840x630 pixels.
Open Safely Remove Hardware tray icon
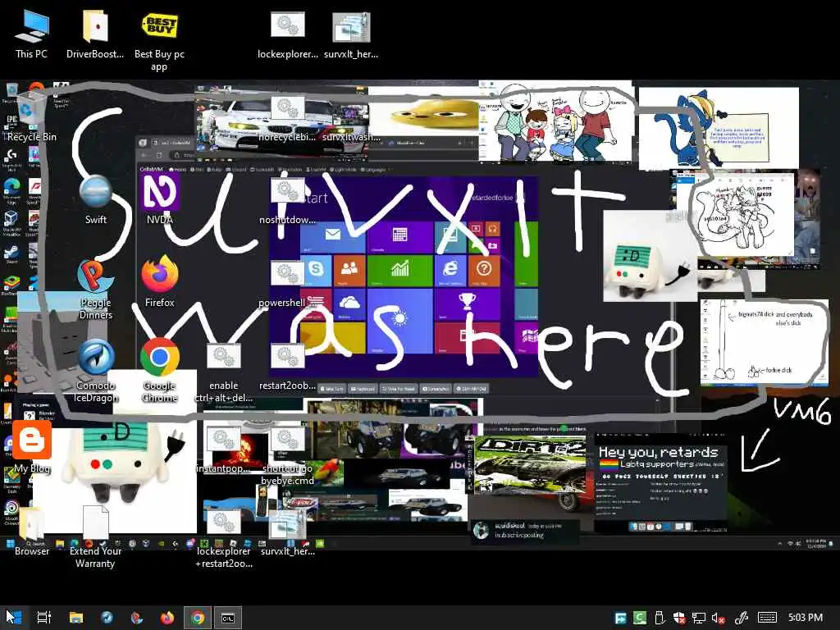click(x=660, y=619)
